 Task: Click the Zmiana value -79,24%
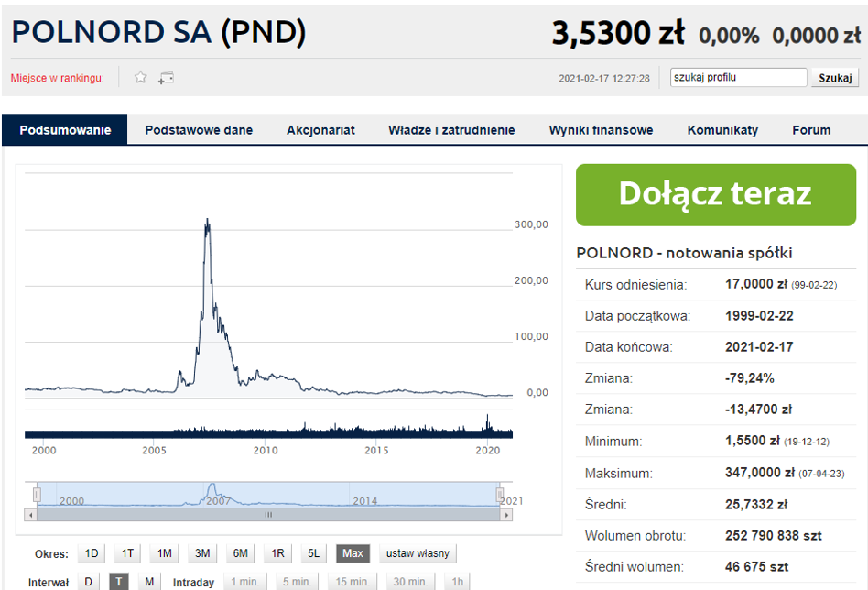point(750,377)
